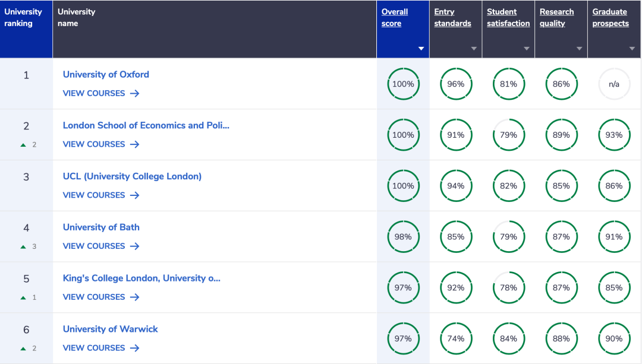Click the Graduate prospects sort arrow

tap(632, 49)
